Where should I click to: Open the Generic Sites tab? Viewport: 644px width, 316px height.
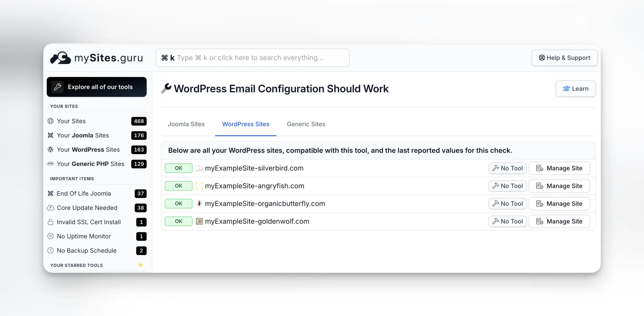306,124
